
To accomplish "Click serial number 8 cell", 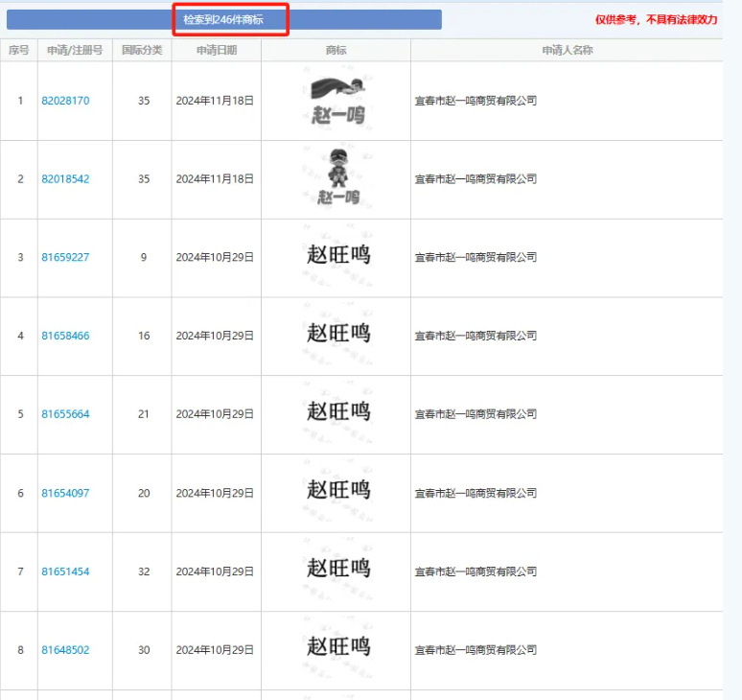I will 20,650.
